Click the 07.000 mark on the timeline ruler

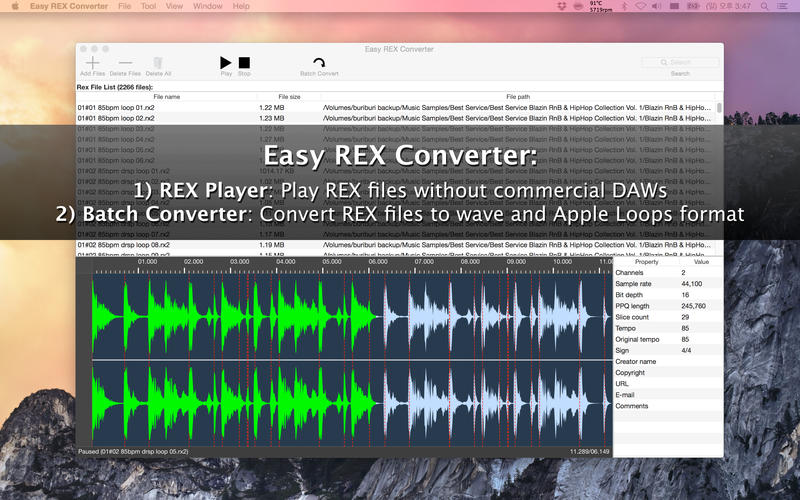point(424,261)
